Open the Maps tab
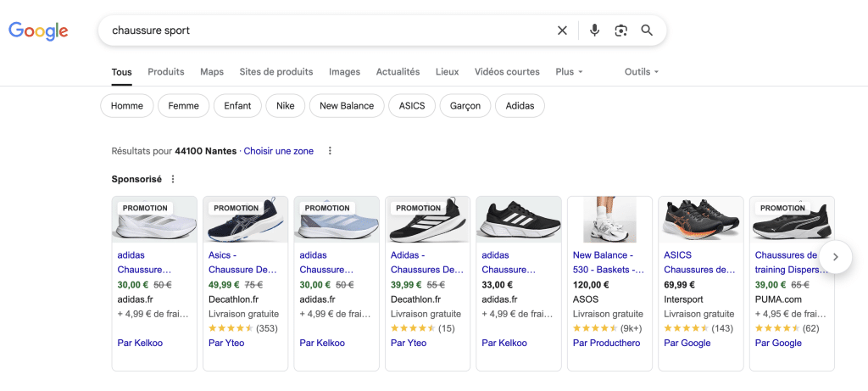 212,72
